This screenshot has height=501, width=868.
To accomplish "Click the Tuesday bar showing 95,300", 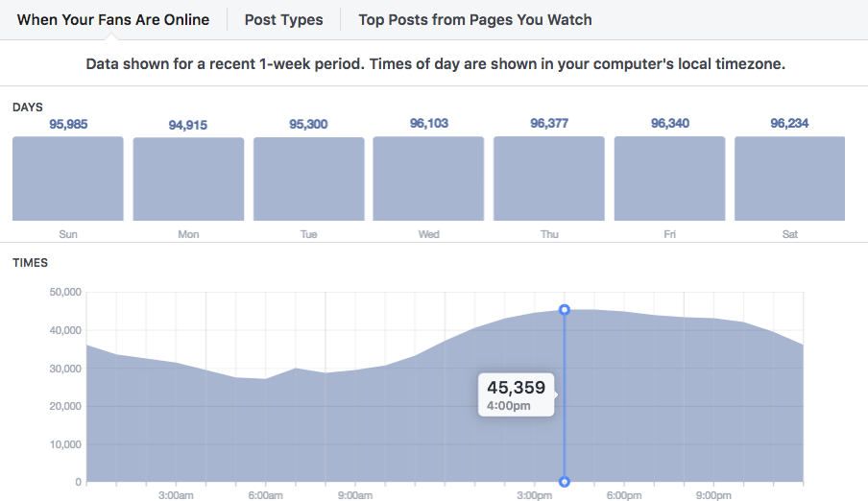I will (308, 179).
